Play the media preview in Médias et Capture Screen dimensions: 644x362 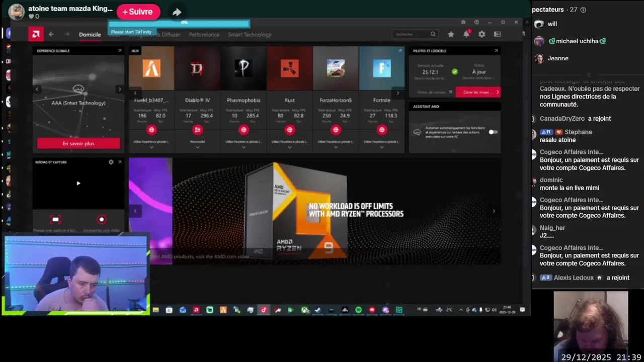[x=78, y=183]
